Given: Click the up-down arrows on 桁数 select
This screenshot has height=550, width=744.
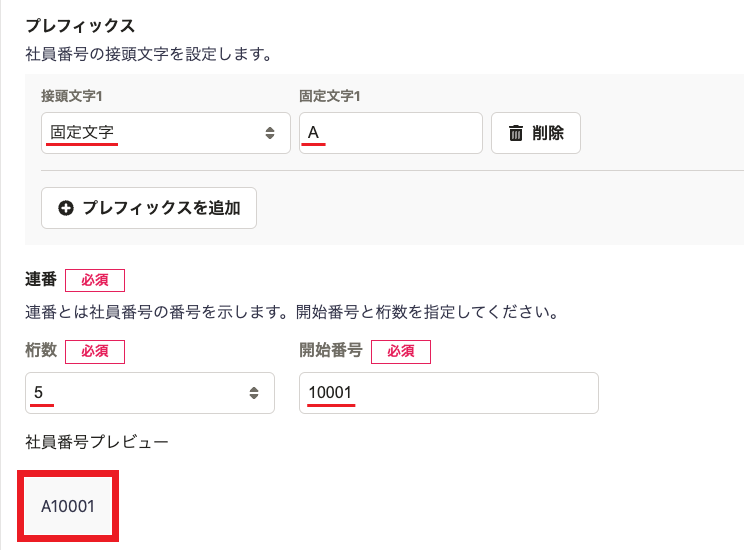Looking at the screenshot, I should click(x=254, y=393).
